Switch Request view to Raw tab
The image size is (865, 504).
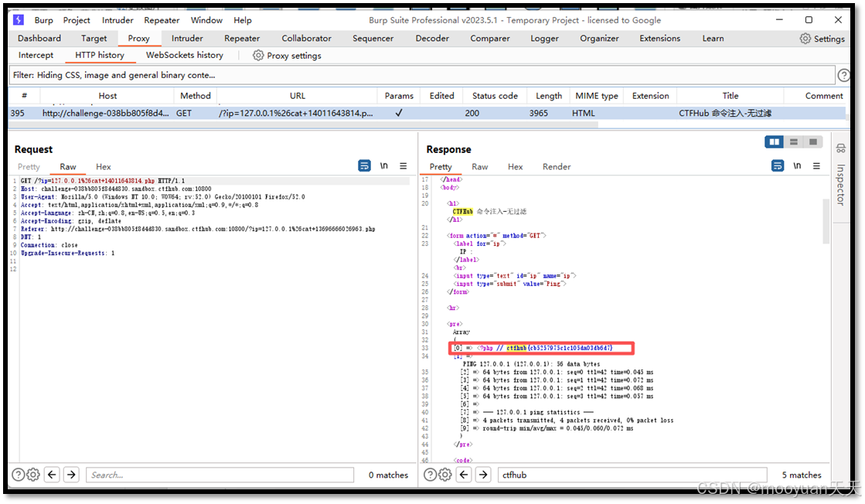pos(68,166)
